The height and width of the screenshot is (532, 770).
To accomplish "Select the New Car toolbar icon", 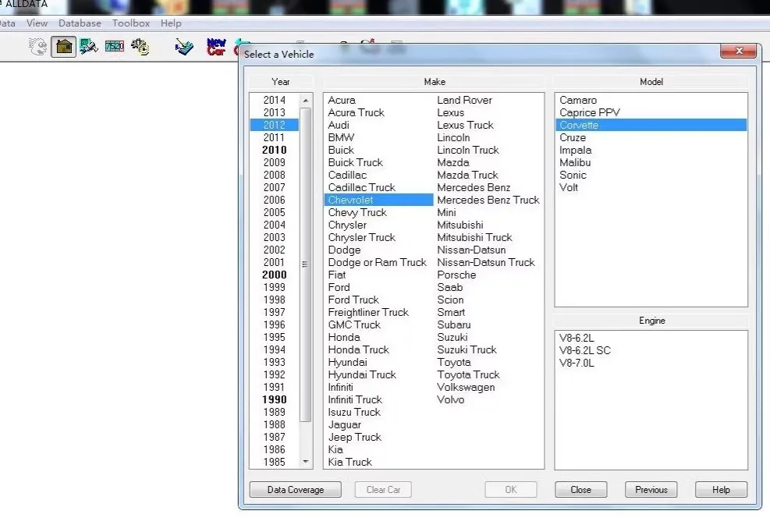I will click(215, 45).
